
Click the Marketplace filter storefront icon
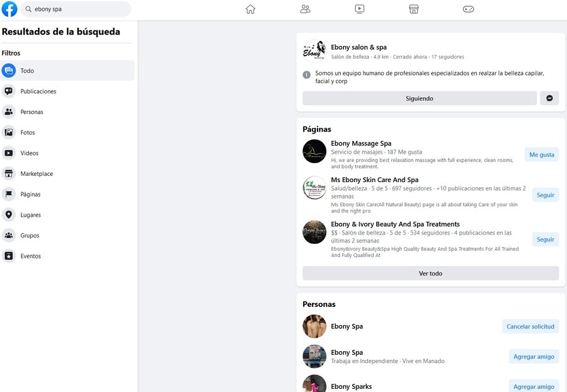tap(9, 173)
